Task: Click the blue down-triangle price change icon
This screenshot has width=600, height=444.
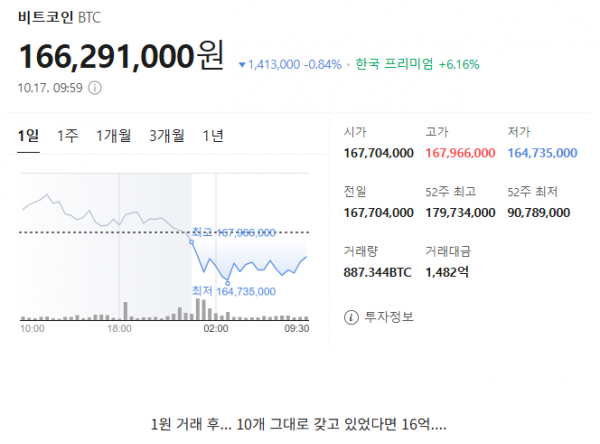Action: pos(243,65)
